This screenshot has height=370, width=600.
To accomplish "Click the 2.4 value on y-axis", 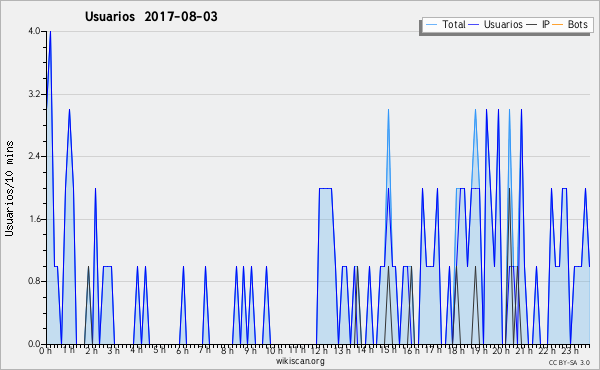I will coord(34,156).
